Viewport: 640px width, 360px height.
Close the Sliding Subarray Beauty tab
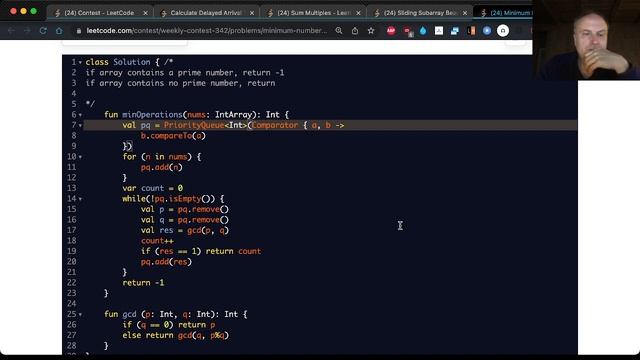[x=465, y=13]
